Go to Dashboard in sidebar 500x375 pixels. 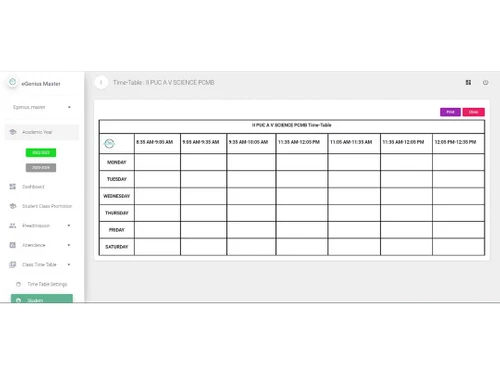tap(33, 187)
